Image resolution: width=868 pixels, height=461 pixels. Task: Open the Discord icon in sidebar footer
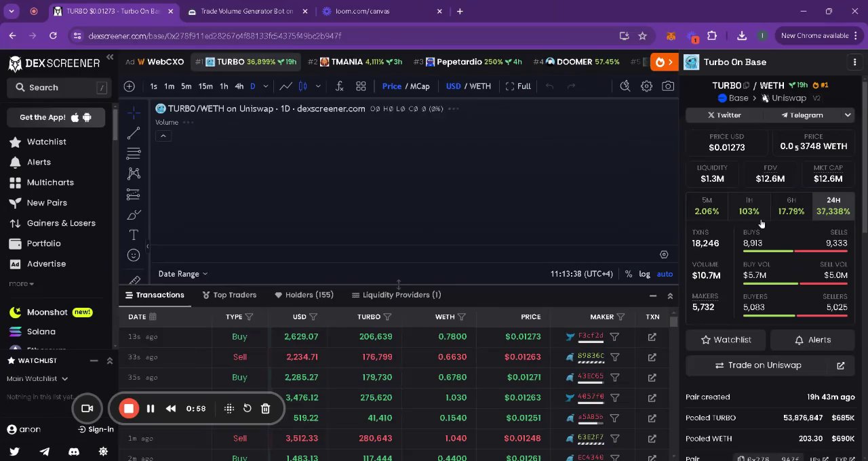click(x=74, y=451)
